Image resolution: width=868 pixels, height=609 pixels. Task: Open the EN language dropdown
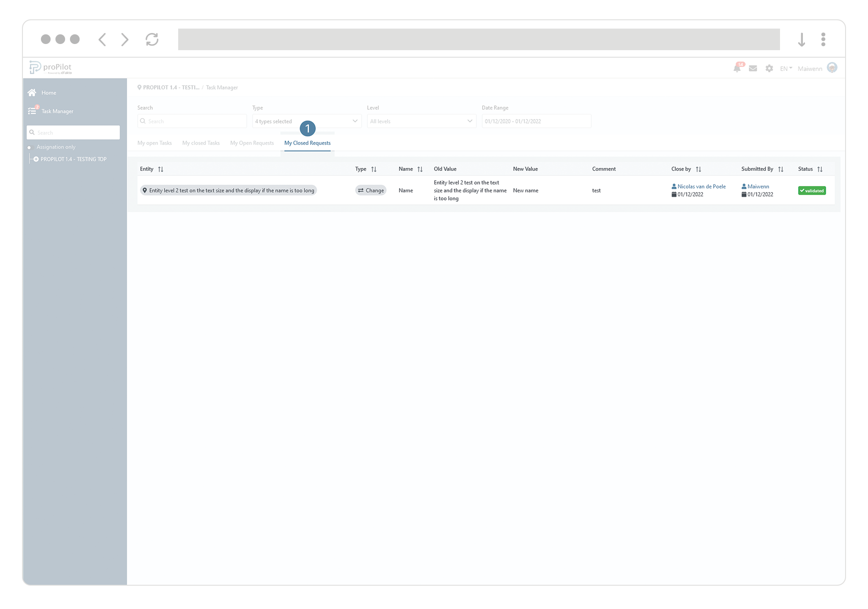click(x=786, y=68)
